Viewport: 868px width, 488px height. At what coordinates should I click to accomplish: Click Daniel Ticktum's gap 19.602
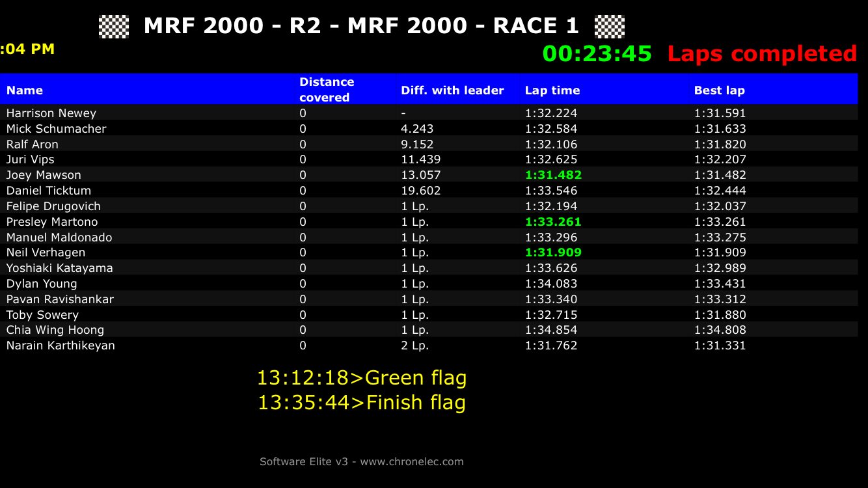pyautogui.click(x=421, y=191)
